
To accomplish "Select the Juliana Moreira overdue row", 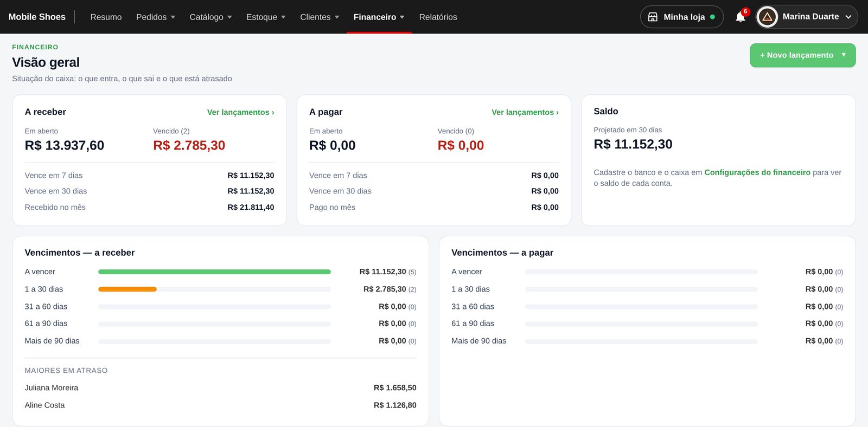I will coord(220,388).
